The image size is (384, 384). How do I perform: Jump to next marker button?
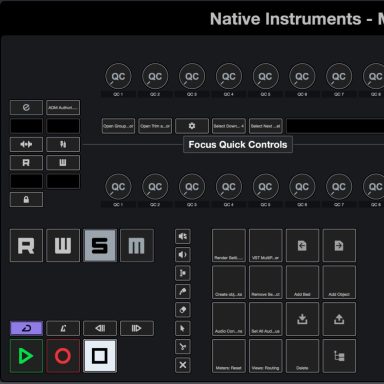137,328
